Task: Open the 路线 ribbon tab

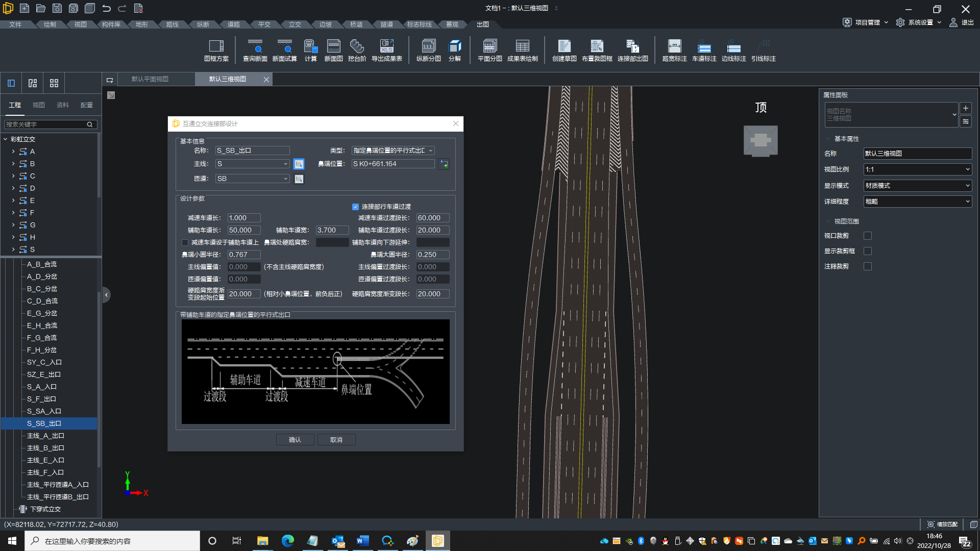Action: tap(173, 24)
